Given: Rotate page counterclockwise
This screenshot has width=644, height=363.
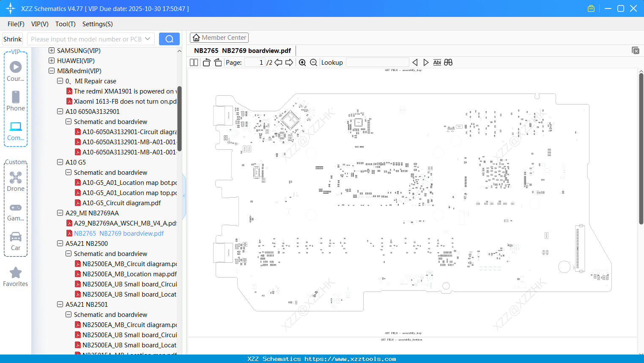Looking at the screenshot, I should coord(206,63).
